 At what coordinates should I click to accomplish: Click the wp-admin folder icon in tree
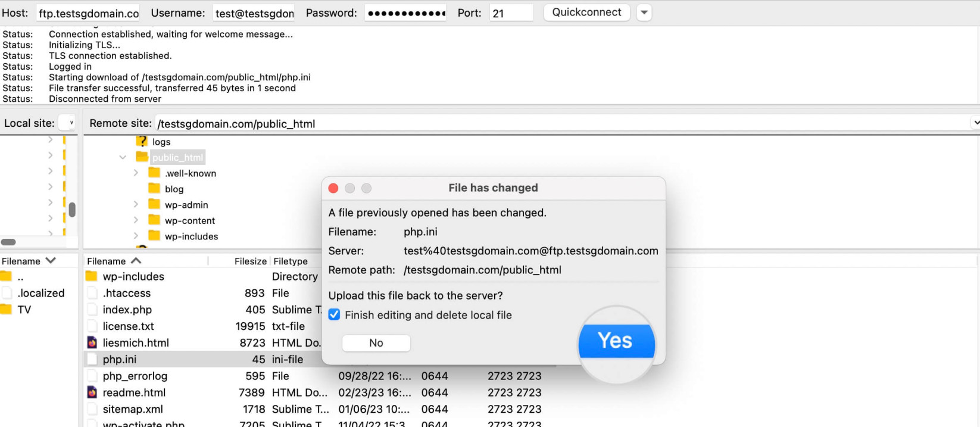(154, 204)
